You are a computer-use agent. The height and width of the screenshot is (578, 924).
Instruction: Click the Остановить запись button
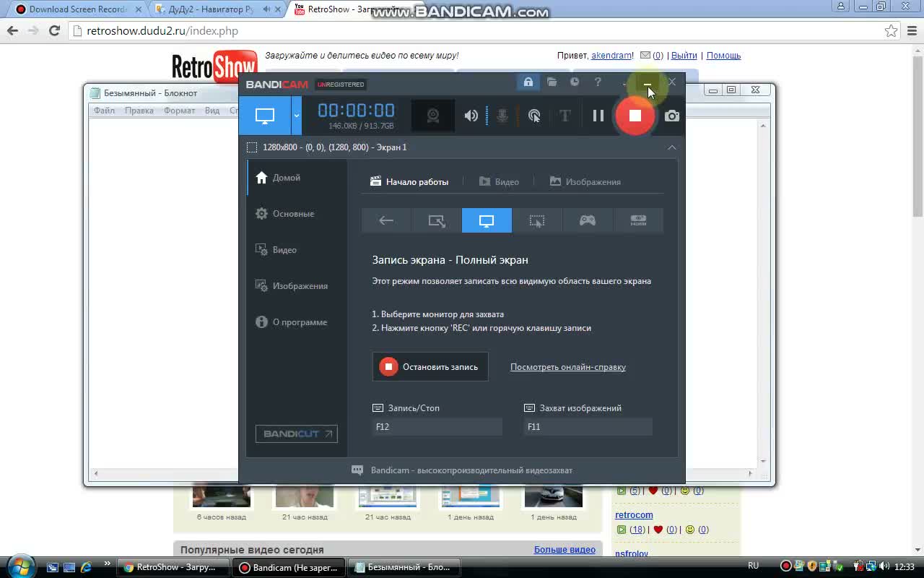pyautogui.click(x=430, y=366)
